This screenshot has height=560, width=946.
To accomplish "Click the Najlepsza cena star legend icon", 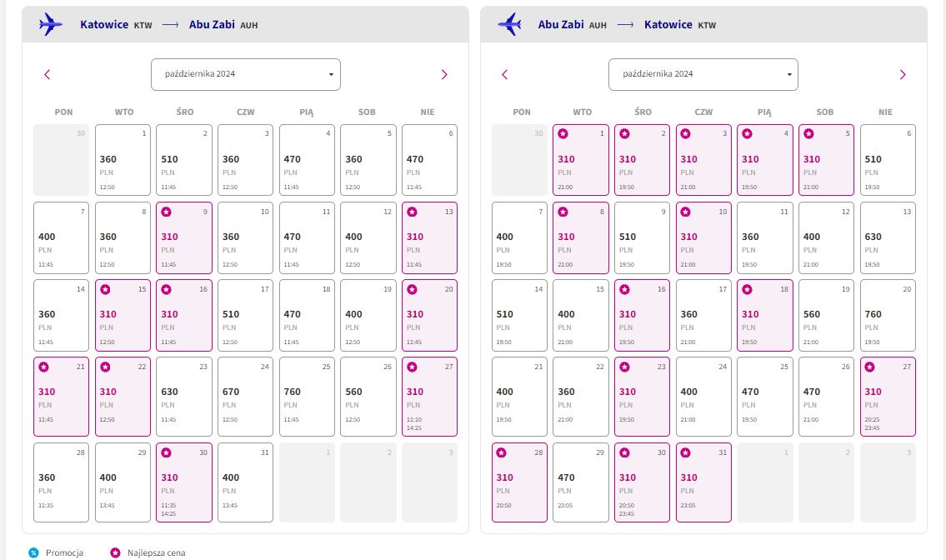I will (115, 552).
